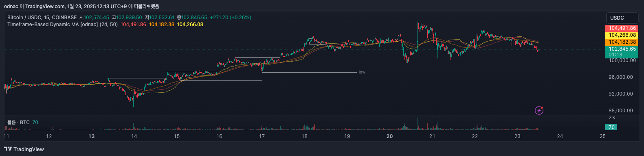The width and height of the screenshot is (644, 156).
Task: Click date 19 on the time axis
Action: tap(347, 136)
